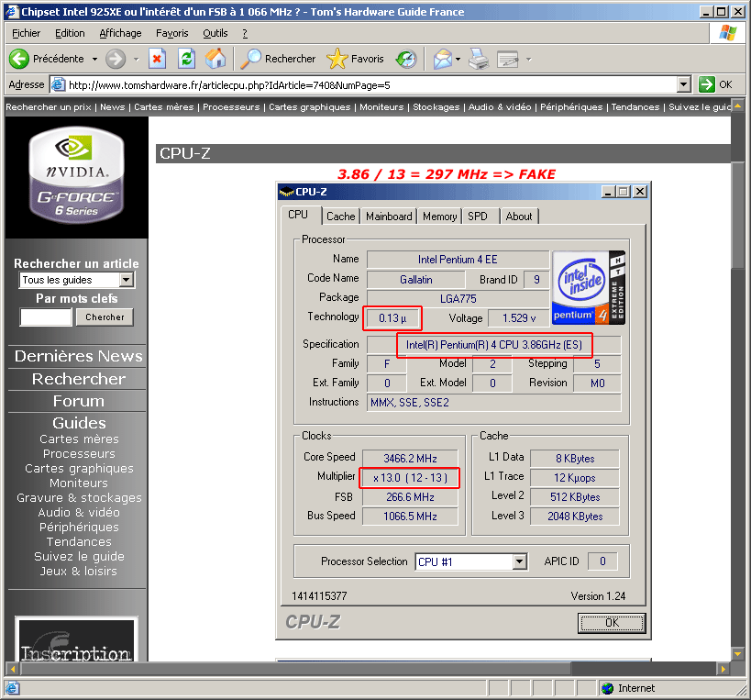Image resolution: width=751 pixels, height=700 pixels.
Task: Click the Internet zone globe icon
Action: pos(607,688)
